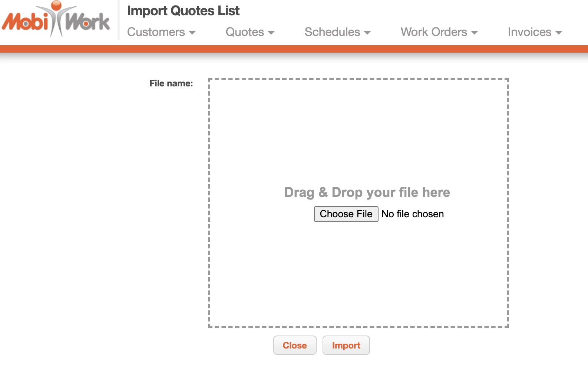The image size is (588, 370).
Task: Expand the Invoices dropdown arrow
Action: coord(559,33)
